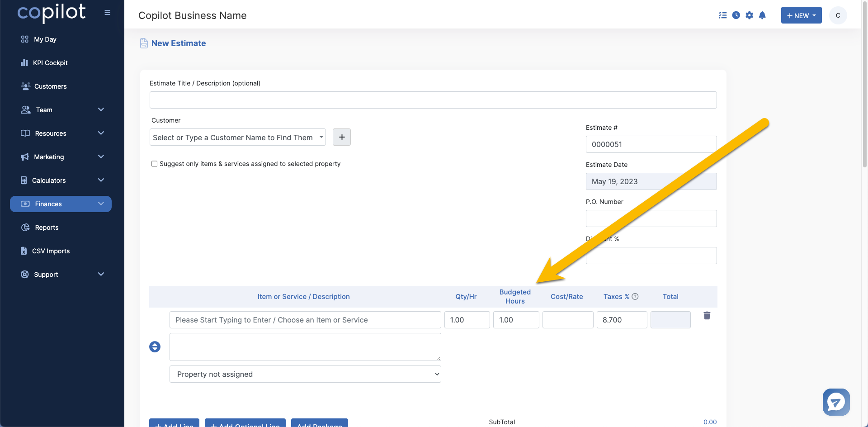Viewport: 868px width, 427px height.
Task: Open the customer name select dropdown
Action: [238, 137]
